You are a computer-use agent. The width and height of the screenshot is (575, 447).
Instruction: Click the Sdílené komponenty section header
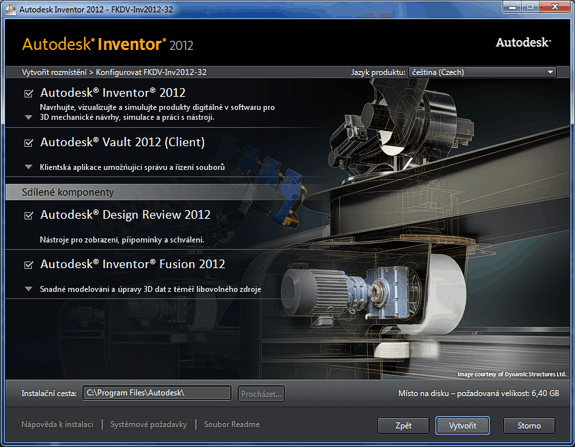coord(68,192)
